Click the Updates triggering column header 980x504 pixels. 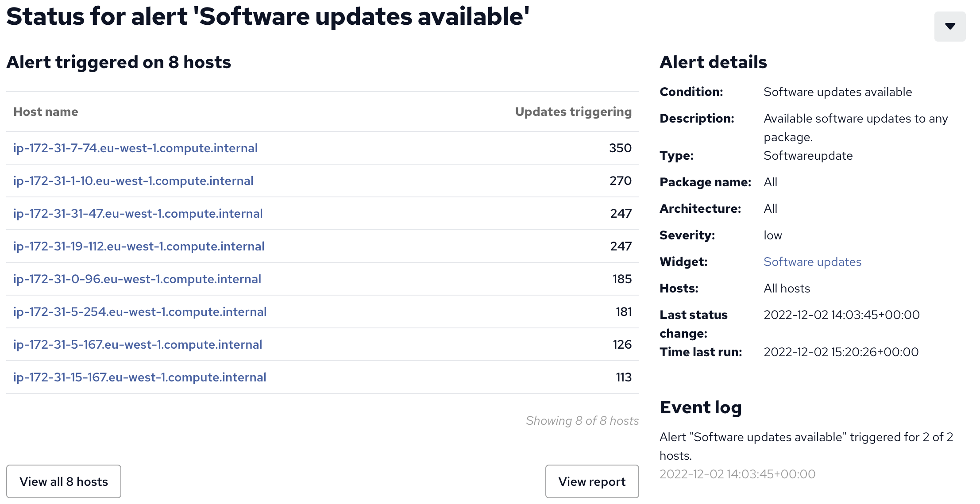(573, 112)
